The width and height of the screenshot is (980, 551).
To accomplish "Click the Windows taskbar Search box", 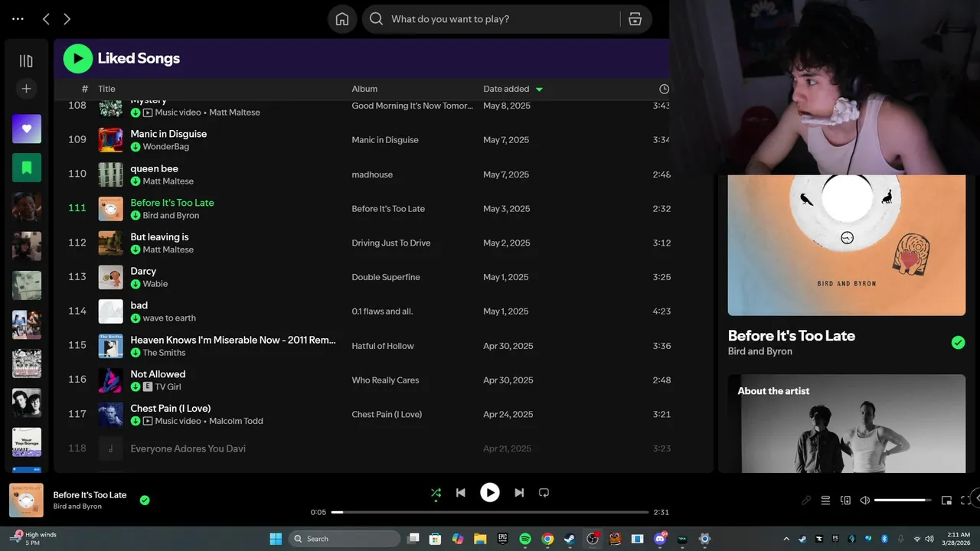I will click(x=345, y=539).
